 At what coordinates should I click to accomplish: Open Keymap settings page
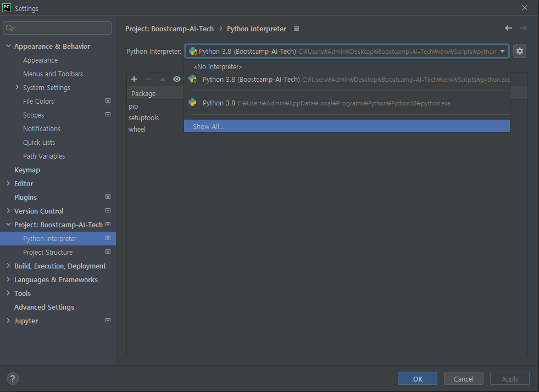27,170
